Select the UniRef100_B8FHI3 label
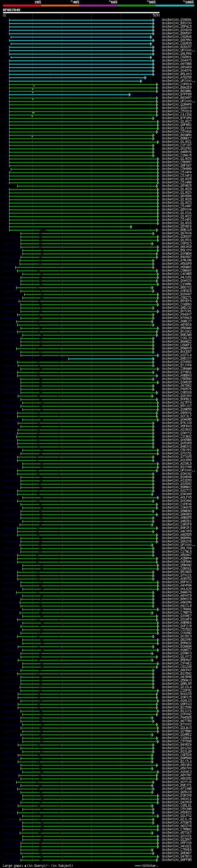The height and width of the screenshot is (868, 197). 177,582
